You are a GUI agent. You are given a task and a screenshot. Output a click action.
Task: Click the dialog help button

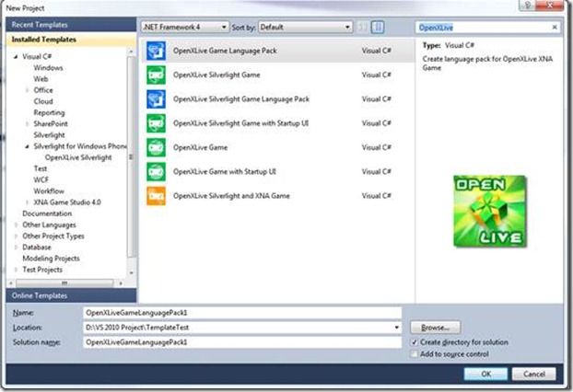[528, 5]
